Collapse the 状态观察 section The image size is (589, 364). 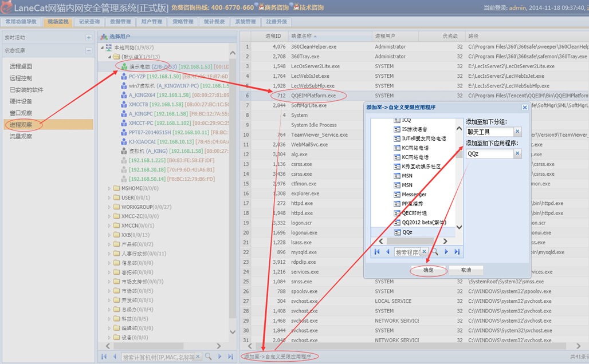click(x=88, y=51)
